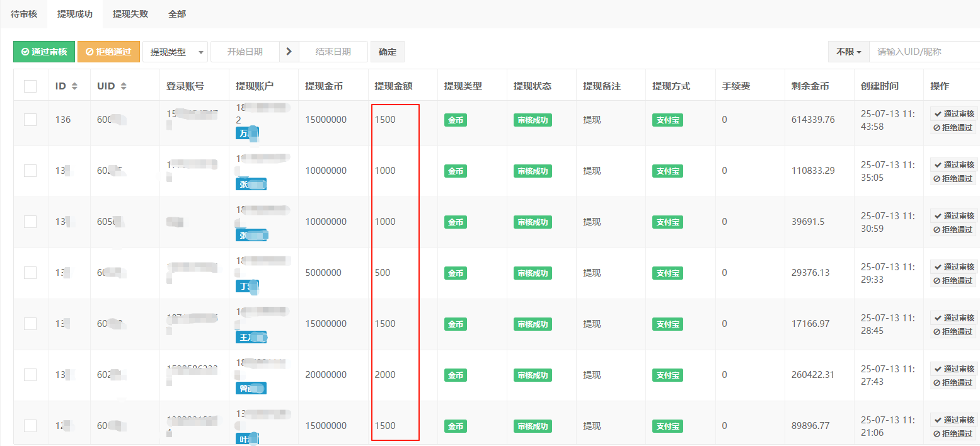The image size is (980, 446).
Task: Click the 金币 tag in the 2000 row
Action: [x=456, y=375]
